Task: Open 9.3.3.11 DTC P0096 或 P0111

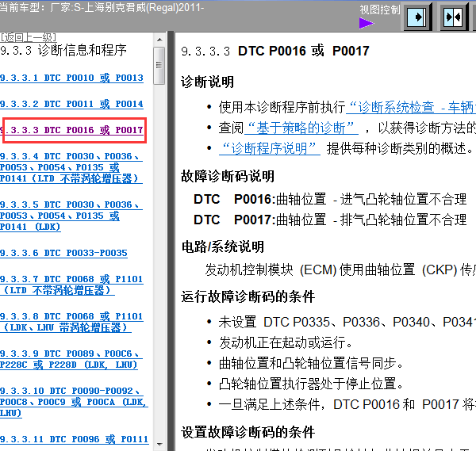Action: 75,439
